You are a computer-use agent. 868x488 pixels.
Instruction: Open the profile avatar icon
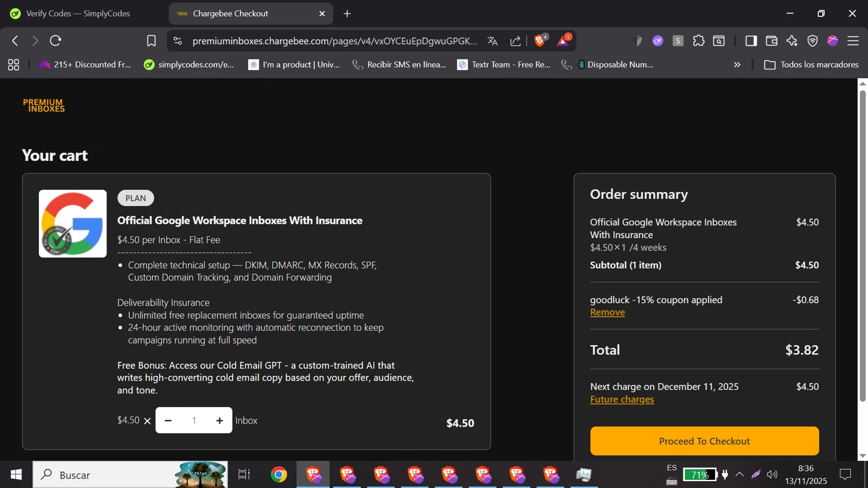tap(833, 41)
